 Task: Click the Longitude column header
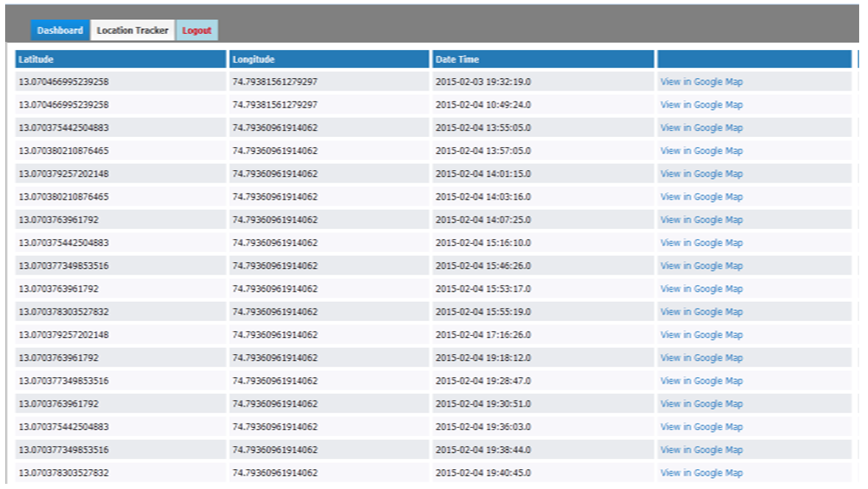click(x=329, y=59)
